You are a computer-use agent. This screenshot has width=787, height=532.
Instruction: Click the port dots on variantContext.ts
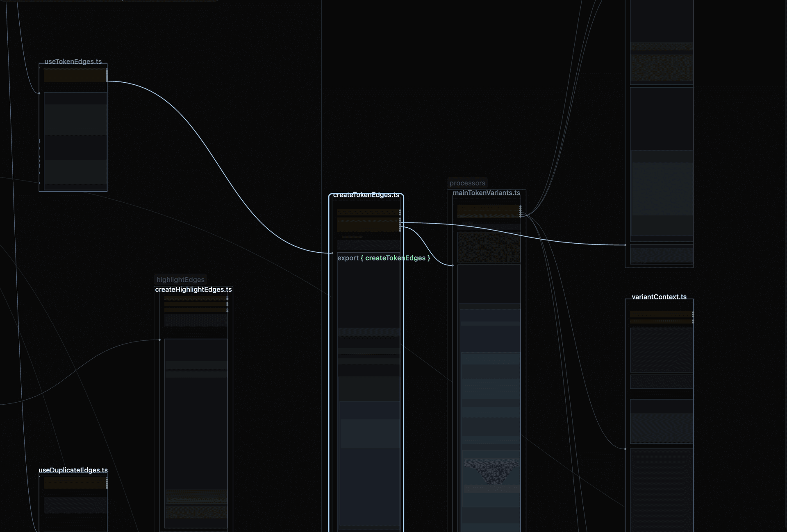[693, 317]
